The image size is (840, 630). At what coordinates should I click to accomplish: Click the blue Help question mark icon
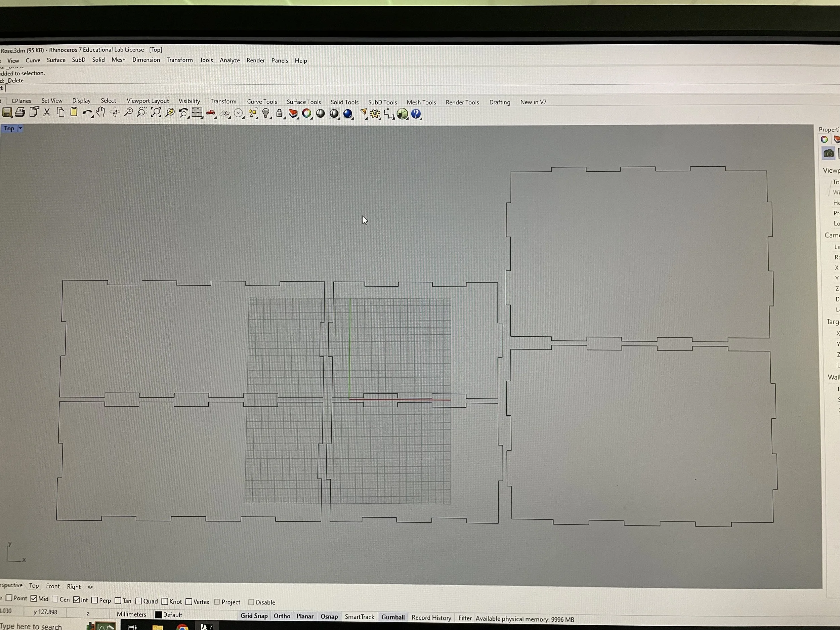pos(416,114)
